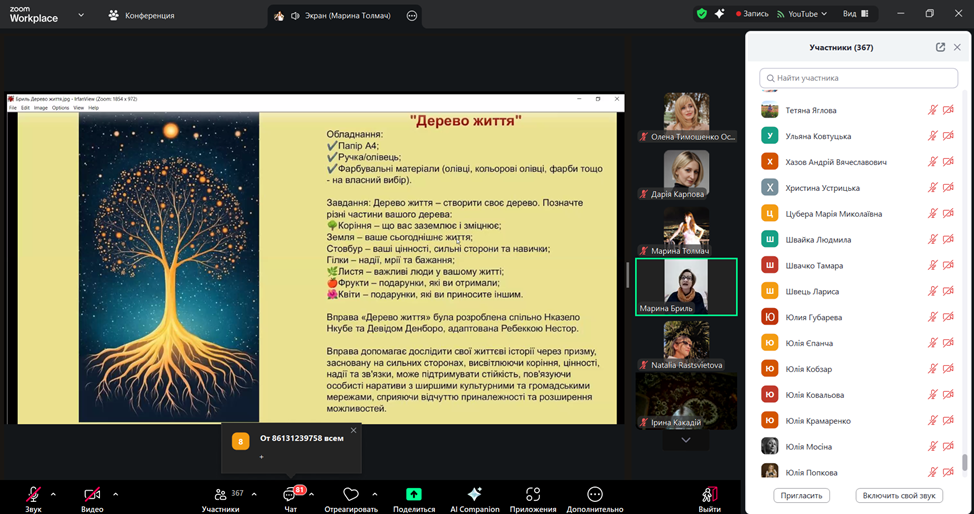The image size is (974, 514).
Task: Expand the video options chevron beside Видео
Action: [115, 493]
